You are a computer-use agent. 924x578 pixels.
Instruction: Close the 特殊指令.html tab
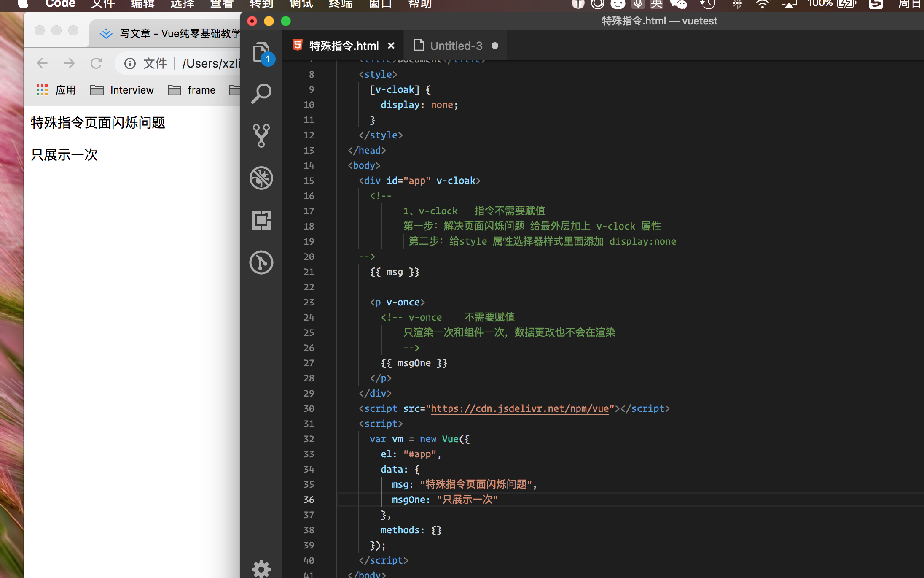point(391,46)
